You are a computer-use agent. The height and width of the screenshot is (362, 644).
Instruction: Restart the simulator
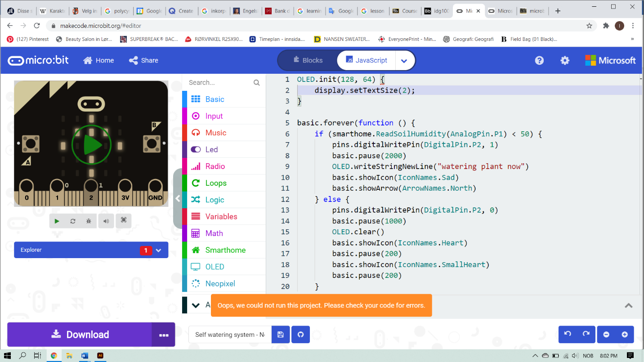(73, 221)
